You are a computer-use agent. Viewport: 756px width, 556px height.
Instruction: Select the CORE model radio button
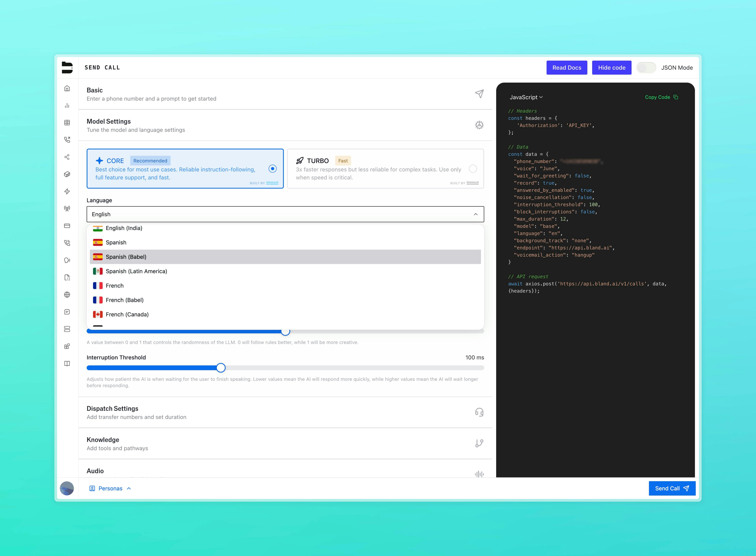click(272, 169)
